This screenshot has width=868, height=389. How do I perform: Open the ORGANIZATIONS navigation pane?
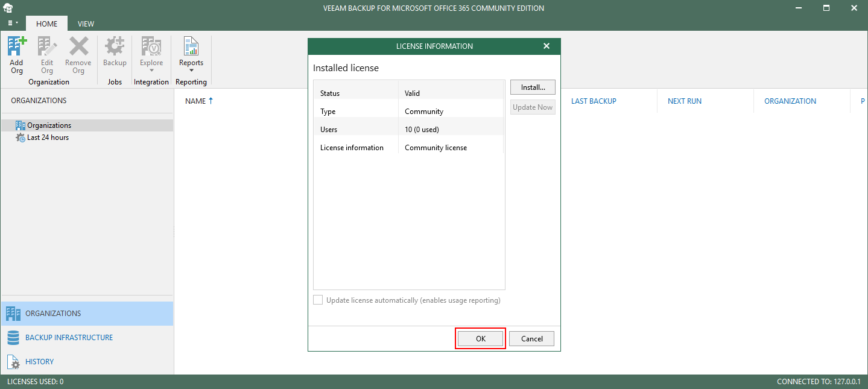(87, 314)
